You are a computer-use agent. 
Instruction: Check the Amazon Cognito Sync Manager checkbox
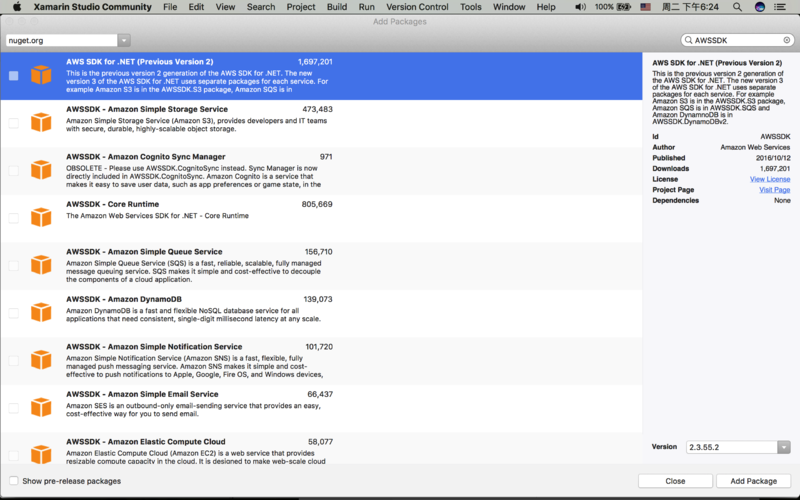[14, 170]
